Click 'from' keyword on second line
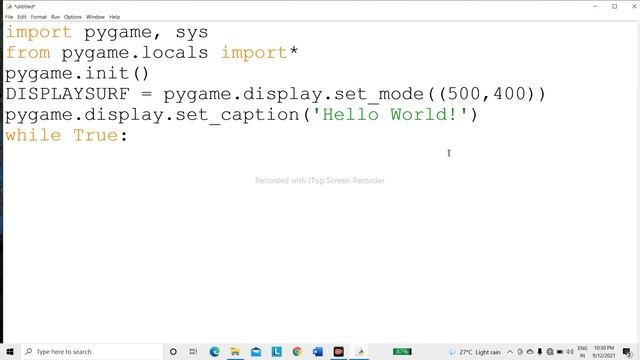 28,53
